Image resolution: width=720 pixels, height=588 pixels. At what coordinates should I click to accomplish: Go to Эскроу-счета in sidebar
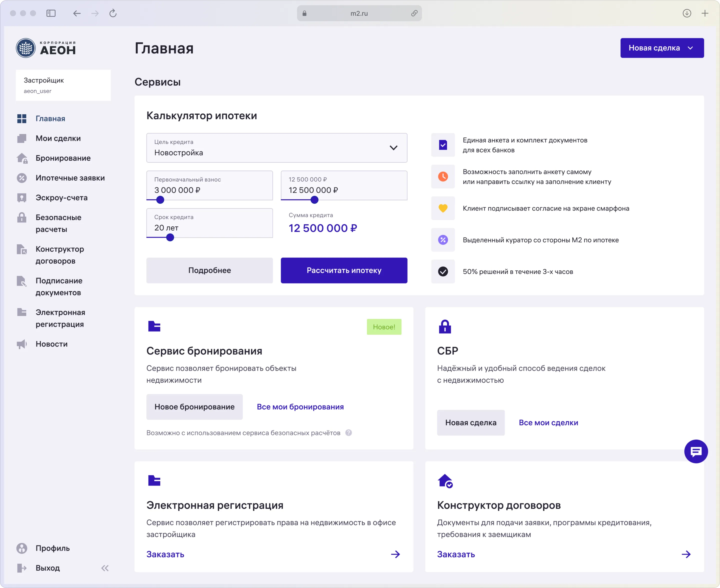(61, 197)
